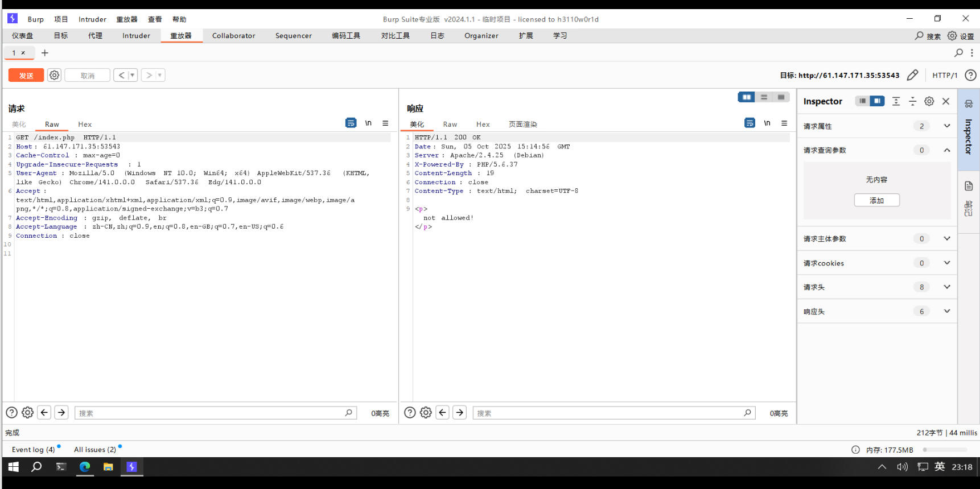Screen dimensions: 980x489
Task: Toggle request message wrap icon
Action: point(351,123)
